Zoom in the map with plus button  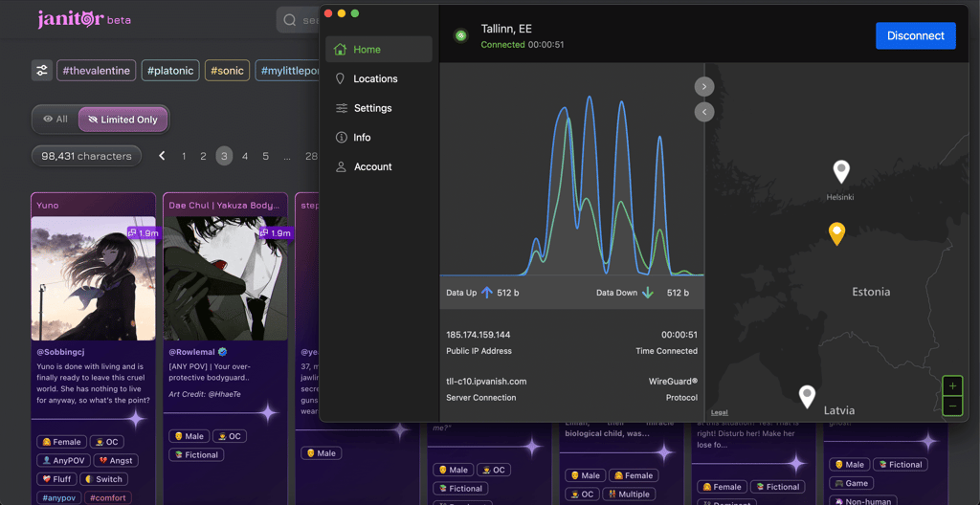pos(952,386)
